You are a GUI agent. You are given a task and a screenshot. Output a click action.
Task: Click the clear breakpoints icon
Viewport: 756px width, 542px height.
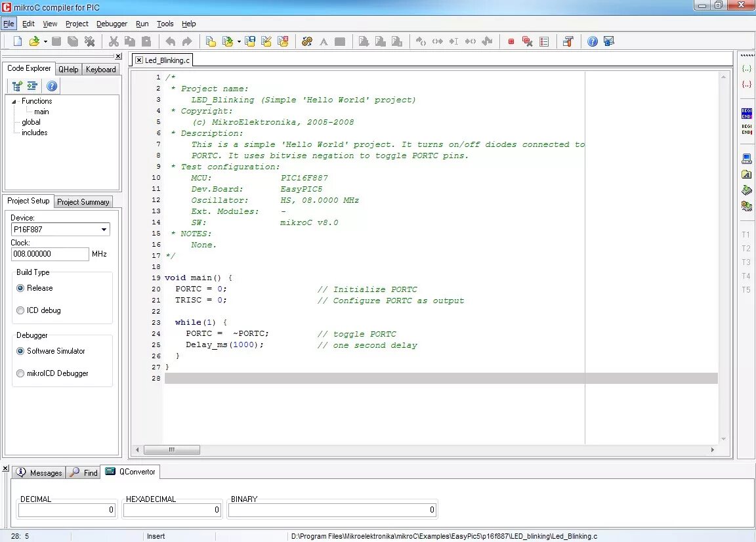(528, 41)
